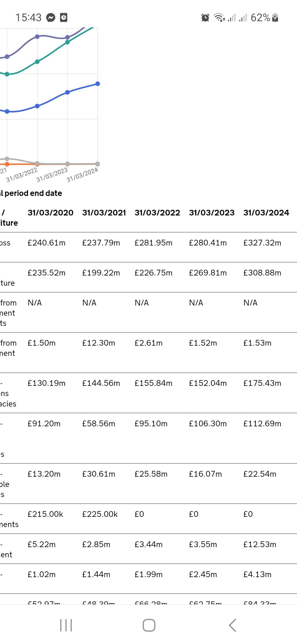
Task: Tap the Android home button
Action: coord(149,625)
